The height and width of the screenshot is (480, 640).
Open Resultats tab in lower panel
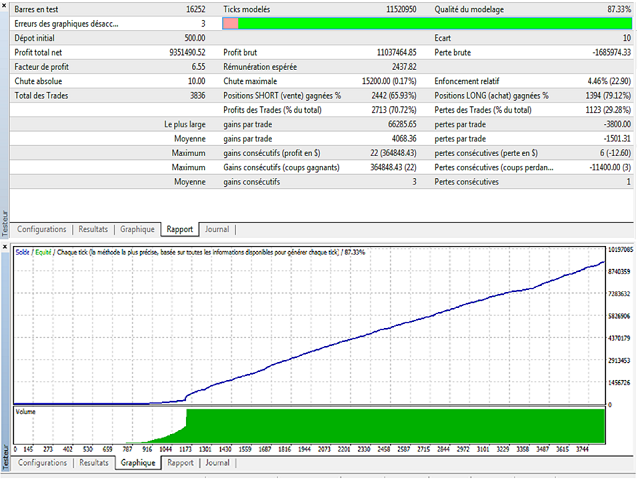point(94,463)
